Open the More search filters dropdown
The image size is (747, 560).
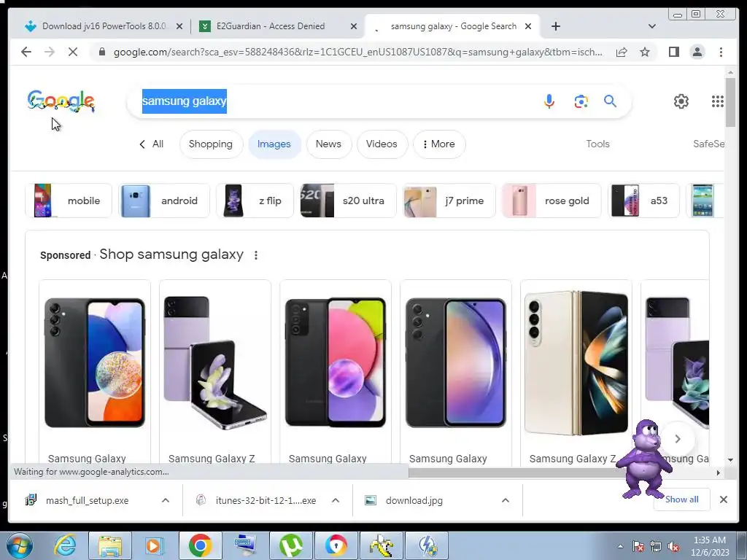(438, 144)
